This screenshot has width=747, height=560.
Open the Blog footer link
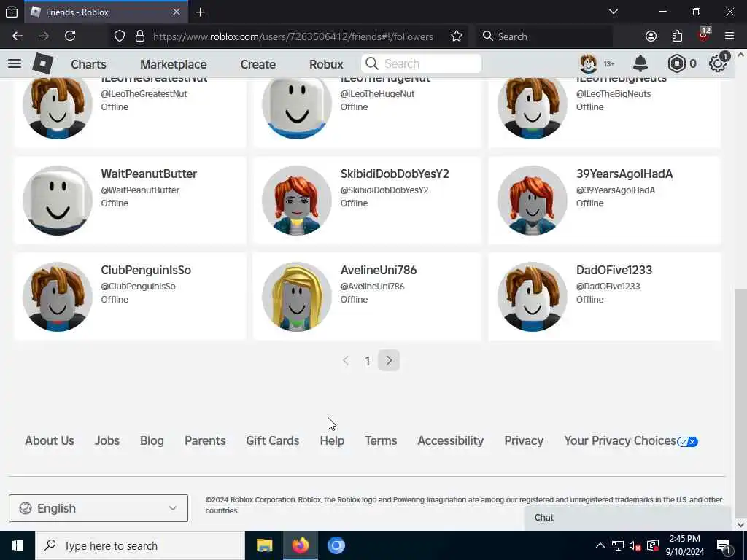[x=152, y=441]
